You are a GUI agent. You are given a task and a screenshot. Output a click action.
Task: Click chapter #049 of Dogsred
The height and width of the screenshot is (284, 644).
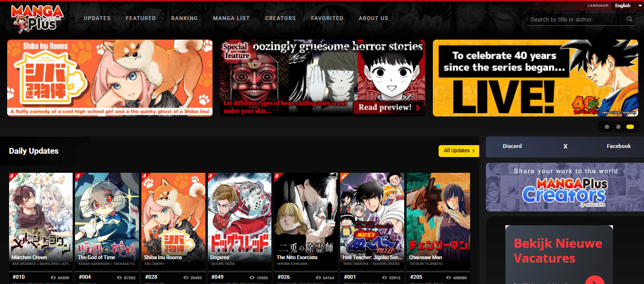click(217, 277)
